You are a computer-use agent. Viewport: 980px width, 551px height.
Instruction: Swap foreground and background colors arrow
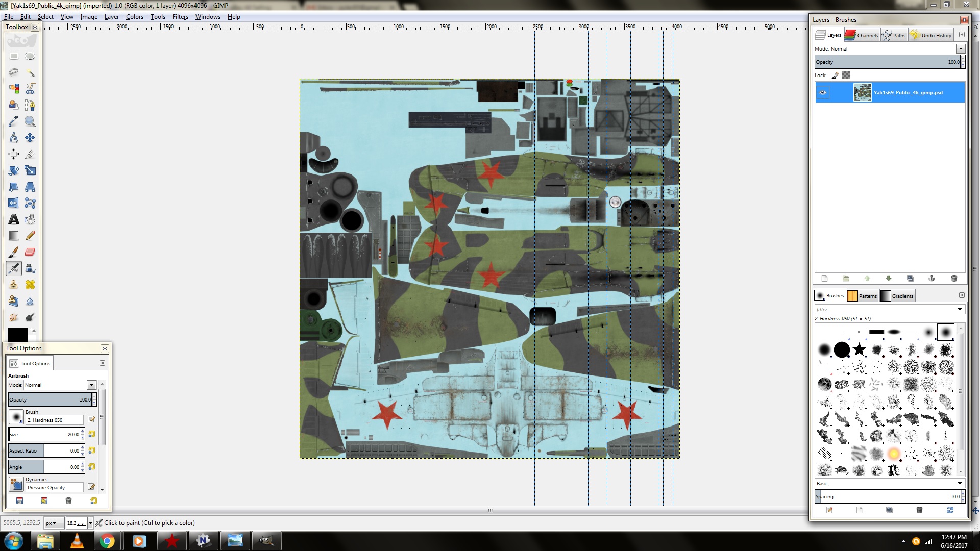coord(33,331)
